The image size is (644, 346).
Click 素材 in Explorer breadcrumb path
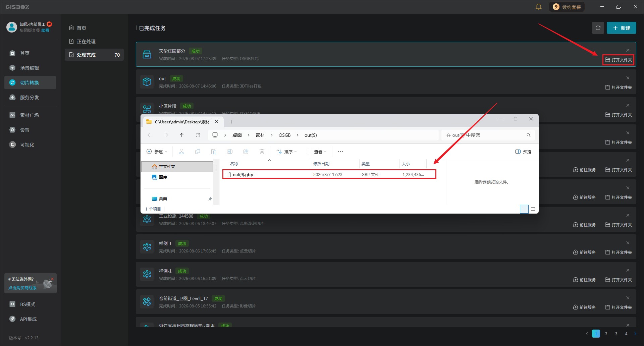point(260,135)
